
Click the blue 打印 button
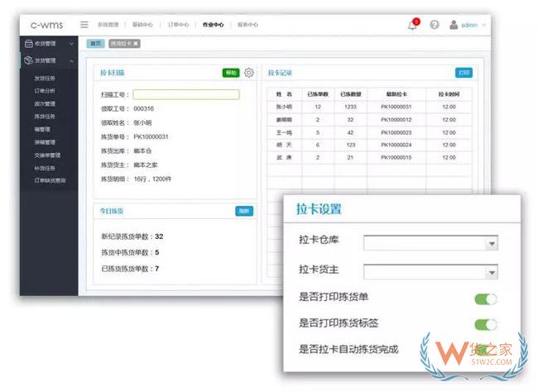(x=464, y=73)
